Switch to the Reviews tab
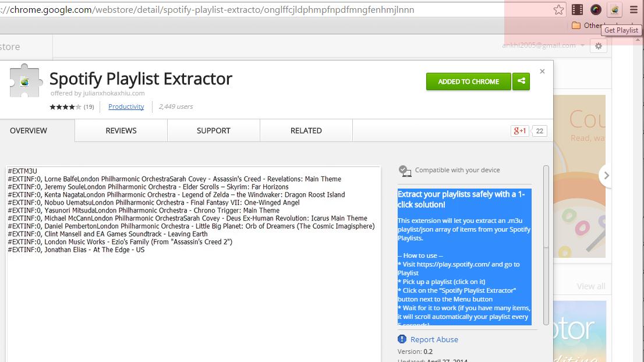This screenshot has width=644, height=362. (121, 130)
